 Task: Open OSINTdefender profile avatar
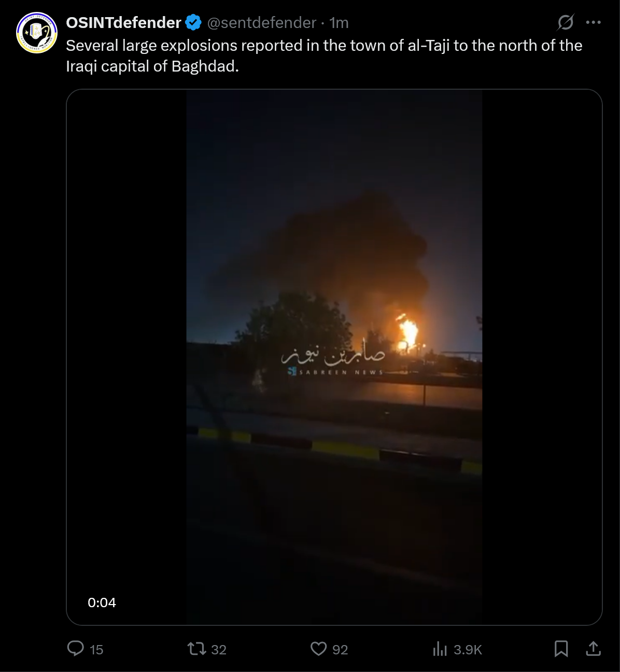36,33
